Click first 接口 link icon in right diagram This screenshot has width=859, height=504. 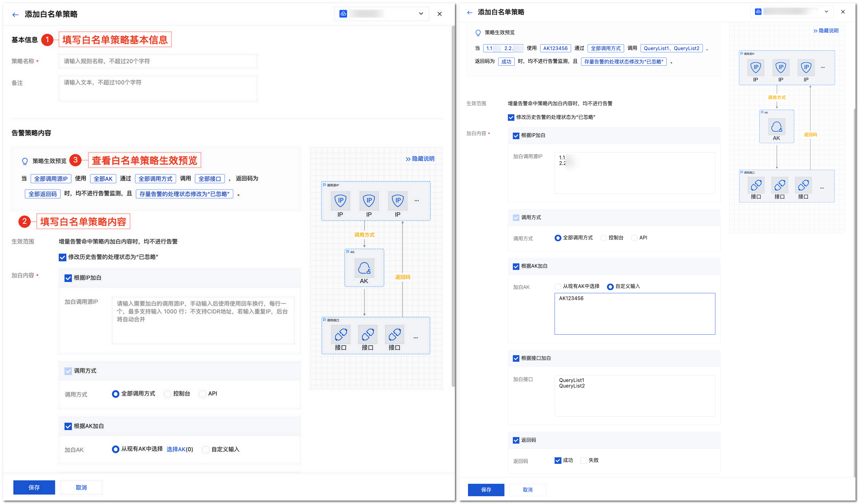click(756, 185)
